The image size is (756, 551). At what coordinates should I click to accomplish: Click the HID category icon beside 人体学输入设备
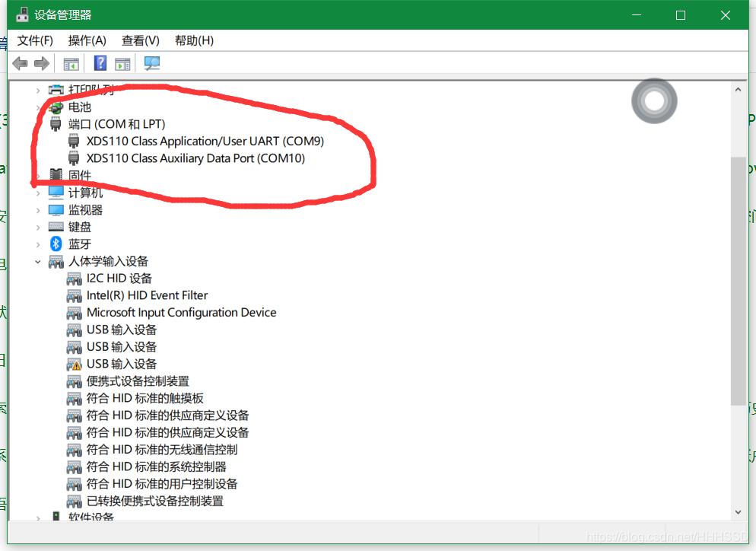[x=56, y=262]
